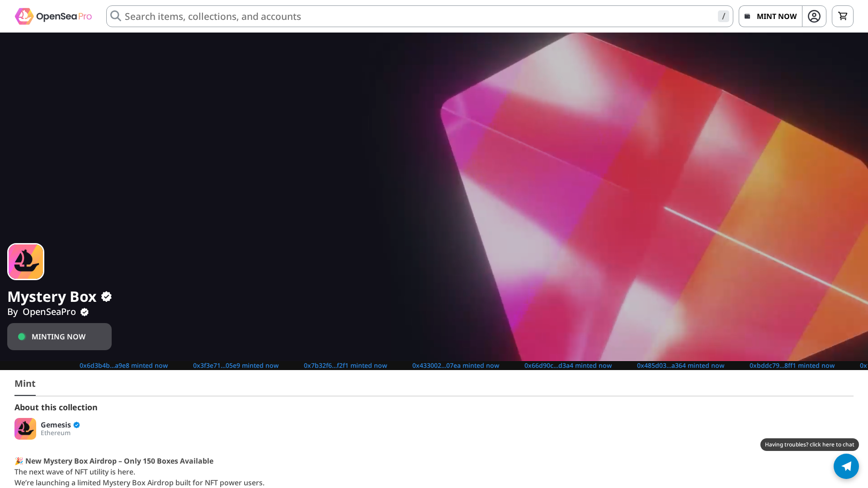
Task: Click the Mystery Box collection avatar
Action: pyautogui.click(x=26, y=262)
